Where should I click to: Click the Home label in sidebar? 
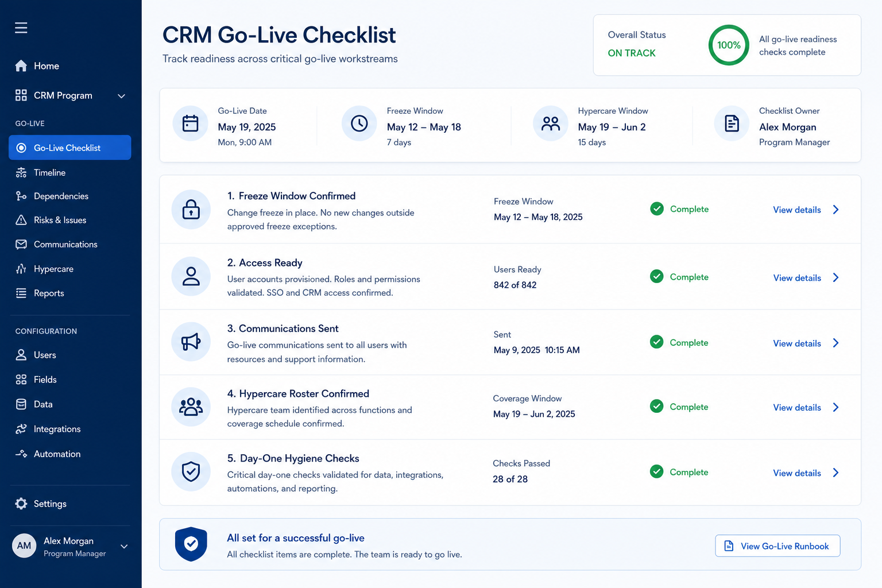(x=47, y=66)
